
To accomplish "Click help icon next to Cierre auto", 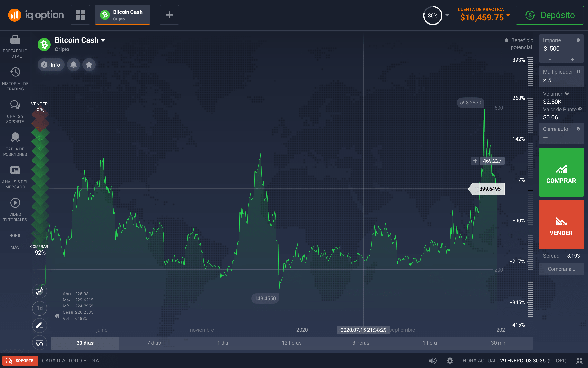I will click(x=578, y=129).
